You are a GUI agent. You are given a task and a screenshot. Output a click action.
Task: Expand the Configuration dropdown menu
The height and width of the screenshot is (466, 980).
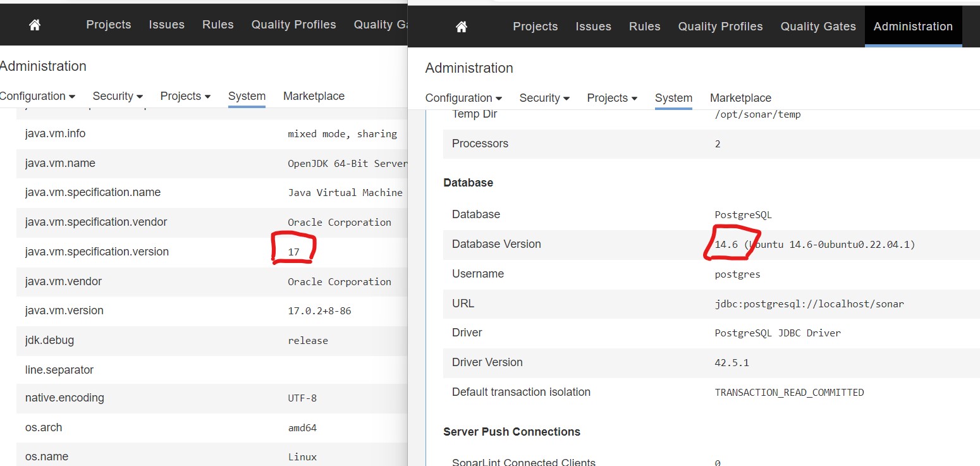click(463, 98)
